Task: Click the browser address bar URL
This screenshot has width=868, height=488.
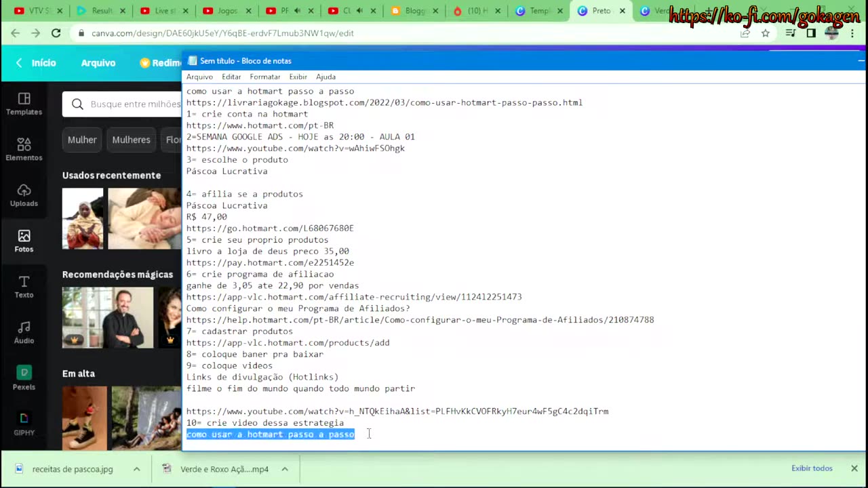Action: [x=222, y=33]
